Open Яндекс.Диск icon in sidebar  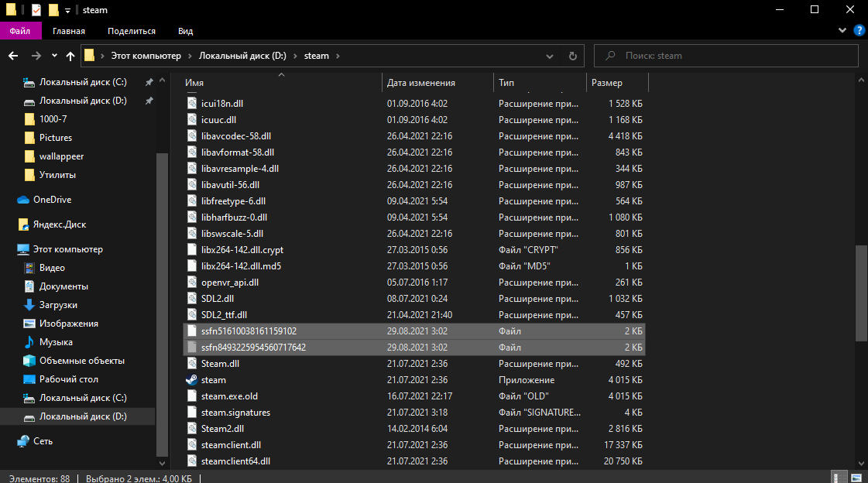click(x=23, y=224)
